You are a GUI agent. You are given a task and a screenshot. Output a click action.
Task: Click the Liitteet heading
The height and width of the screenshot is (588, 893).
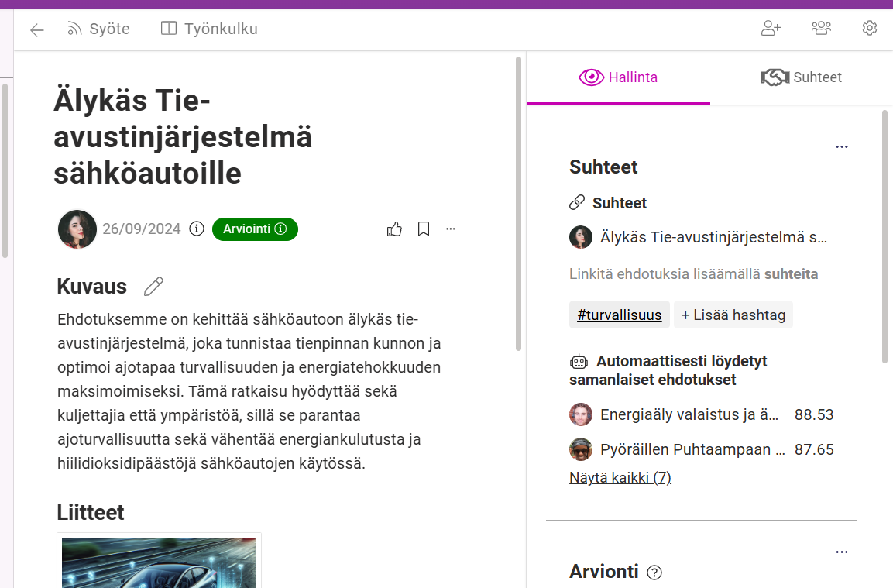(91, 512)
